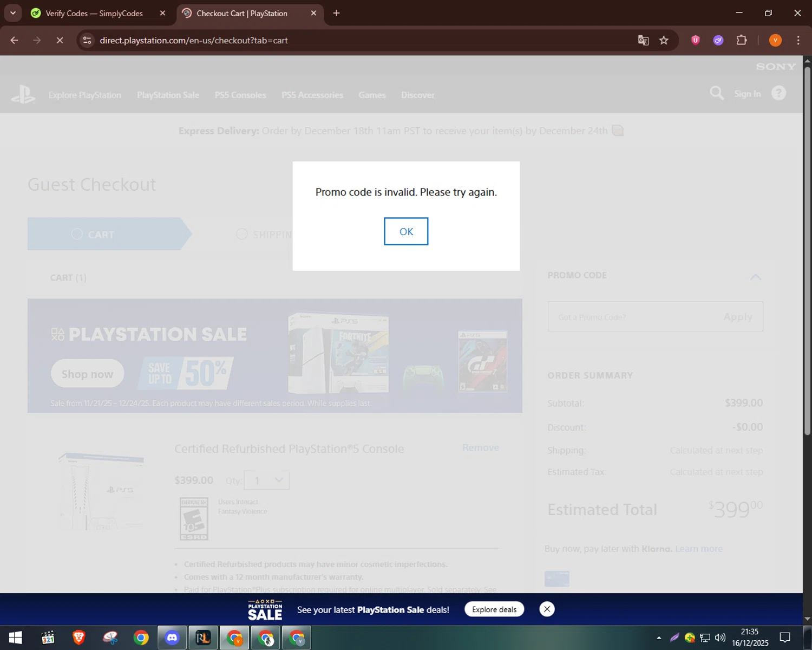Click the translate page icon
812x650 pixels.
tap(643, 40)
